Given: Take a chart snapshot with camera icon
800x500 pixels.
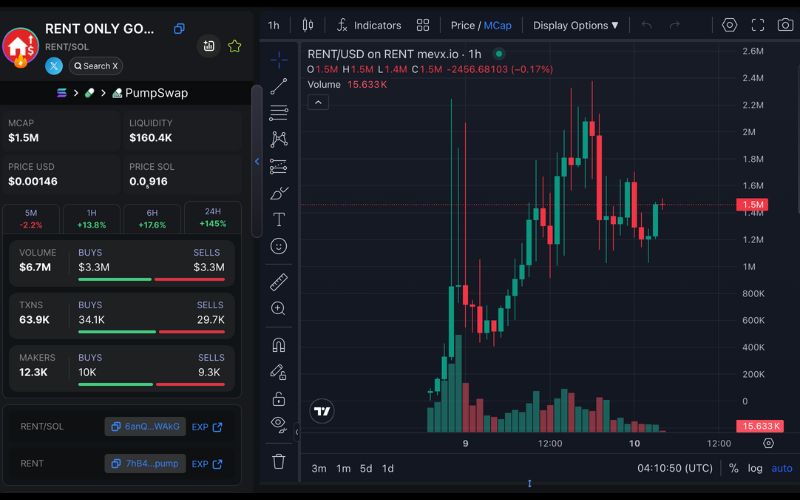Looking at the screenshot, I should 785,24.
